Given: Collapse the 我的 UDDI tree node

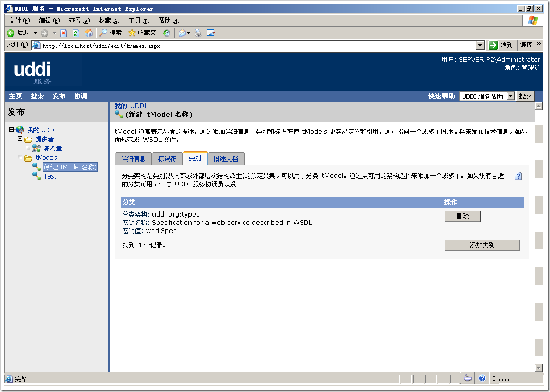Looking at the screenshot, I should pos(11,130).
